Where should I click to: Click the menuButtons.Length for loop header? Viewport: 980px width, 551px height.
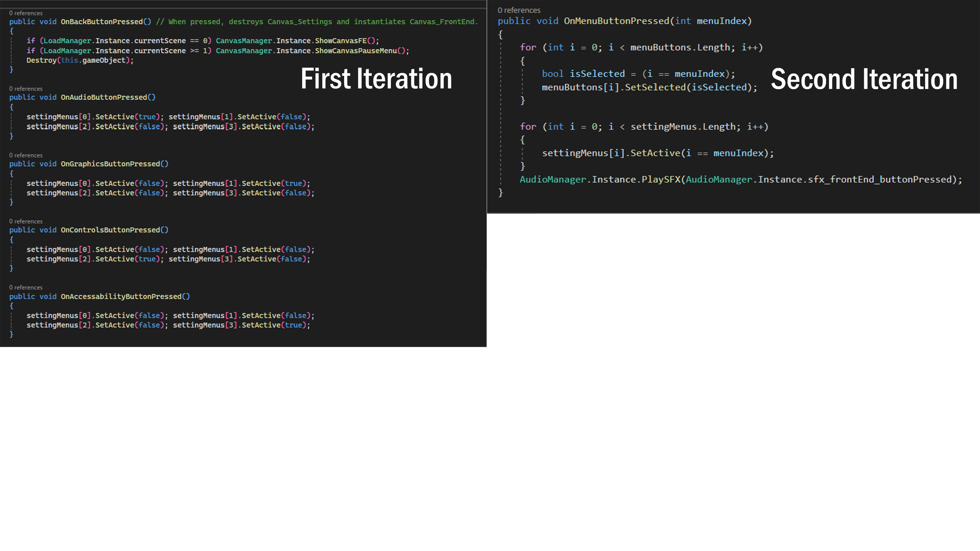(641, 47)
